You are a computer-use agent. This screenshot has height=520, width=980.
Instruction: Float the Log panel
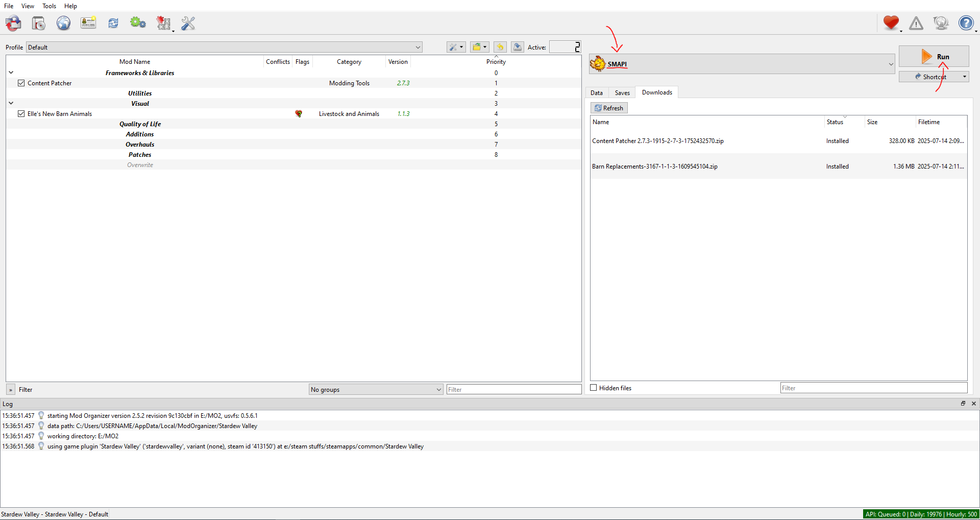(963, 404)
